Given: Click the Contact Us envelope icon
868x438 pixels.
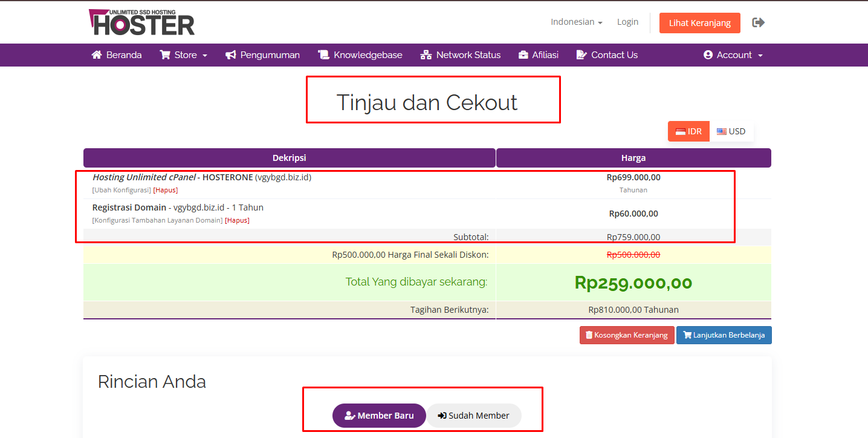Looking at the screenshot, I should point(581,54).
